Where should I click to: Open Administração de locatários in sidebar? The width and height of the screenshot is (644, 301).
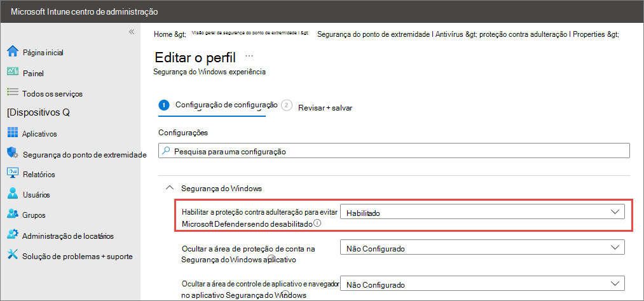pyautogui.click(x=68, y=236)
